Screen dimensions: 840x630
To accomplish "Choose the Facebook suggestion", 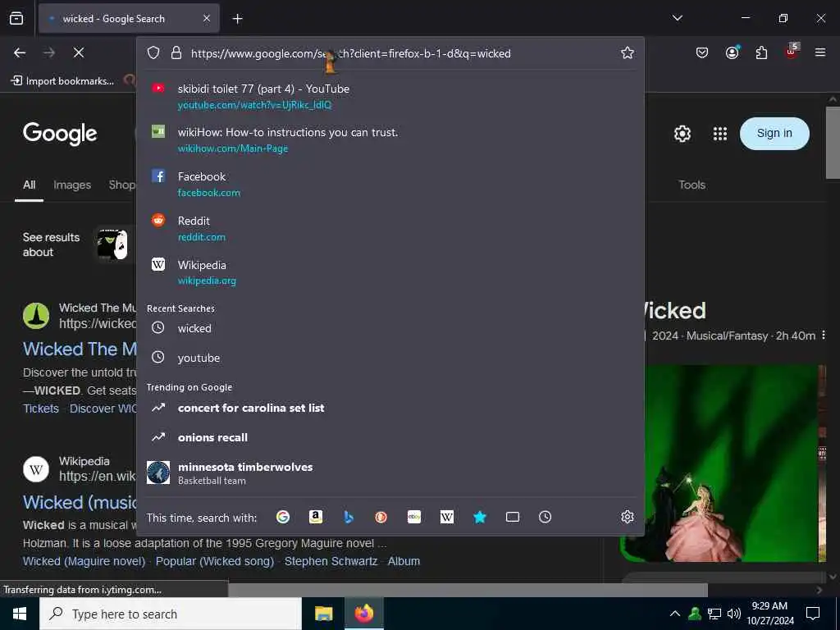I will (390, 184).
